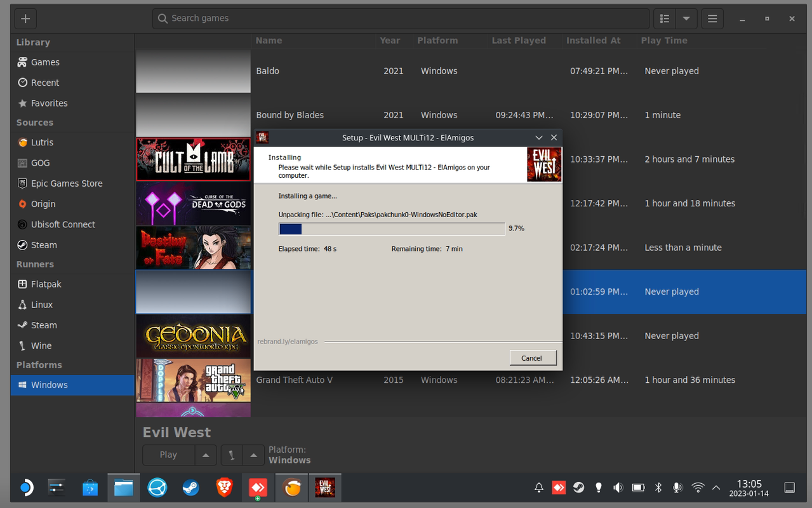Click the Grand Theft Auto V banner
Screen dimensions: 812x508
tap(193, 380)
